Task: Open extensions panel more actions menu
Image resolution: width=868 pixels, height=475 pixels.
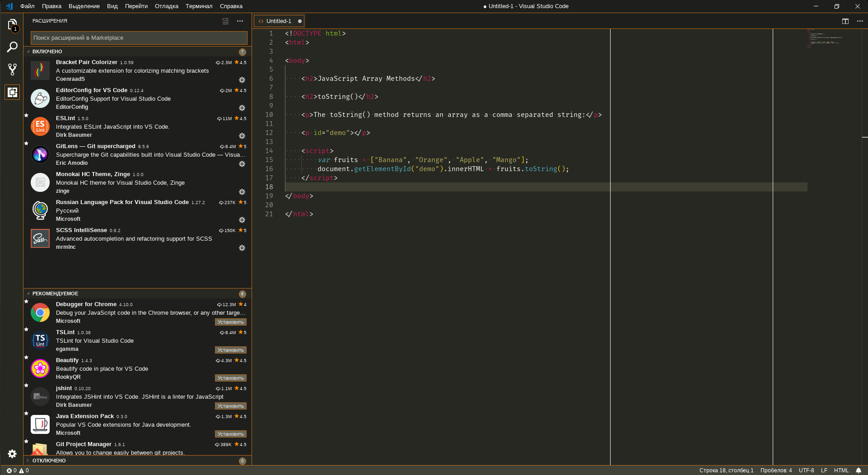Action: tap(240, 21)
